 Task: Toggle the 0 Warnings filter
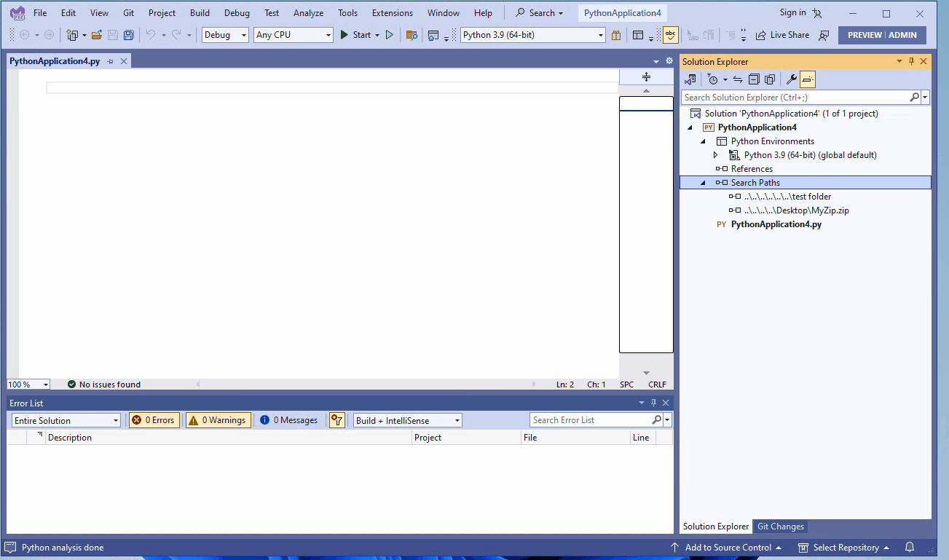coord(218,419)
